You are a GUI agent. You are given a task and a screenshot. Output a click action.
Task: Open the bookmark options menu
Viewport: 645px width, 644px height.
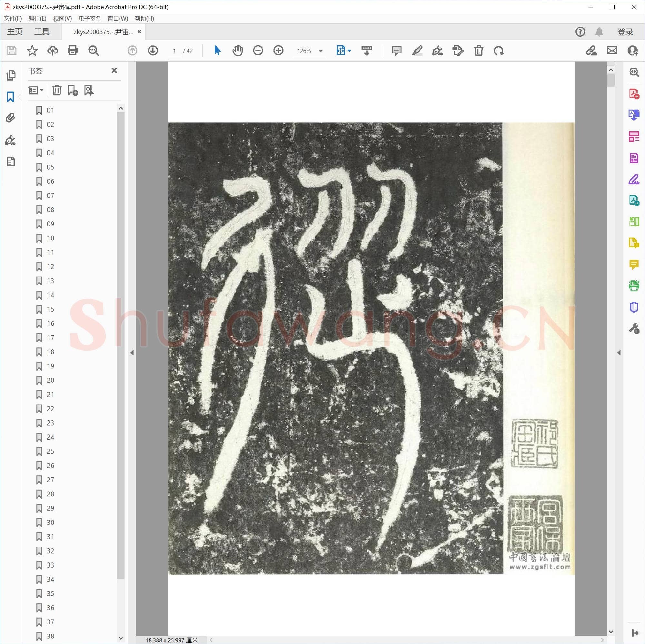pyautogui.click(x=36, y=90)
